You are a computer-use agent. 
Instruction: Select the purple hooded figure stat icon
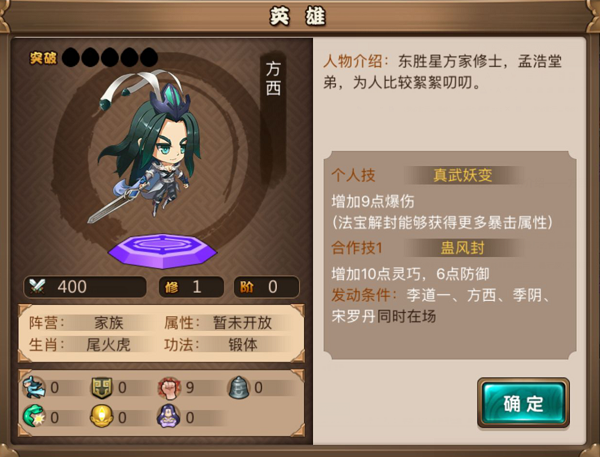(169, 416)
